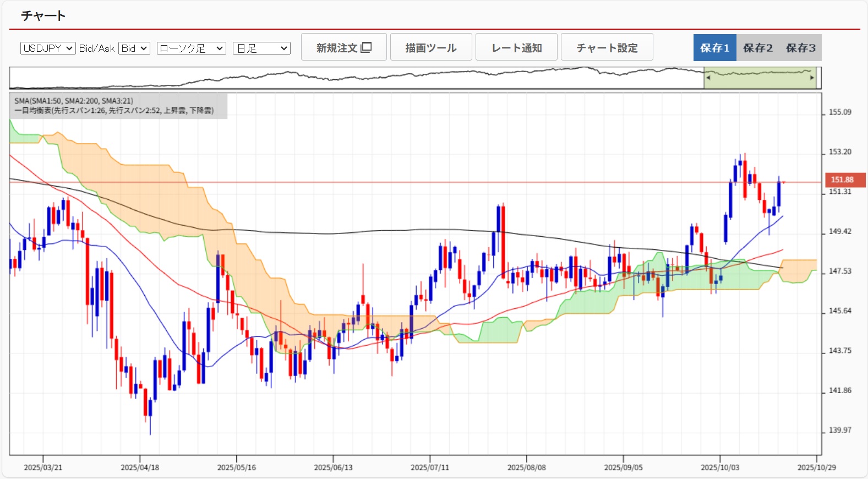The image size is (868, 479).
Task: Click the レート通知 rate alert button
Action: 516,47
